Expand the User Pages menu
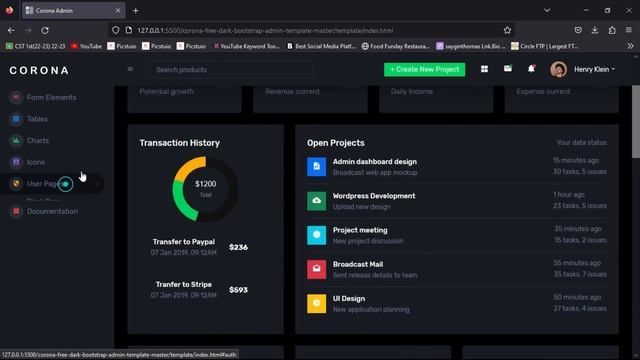640x360 pixels. click(52, 184)
